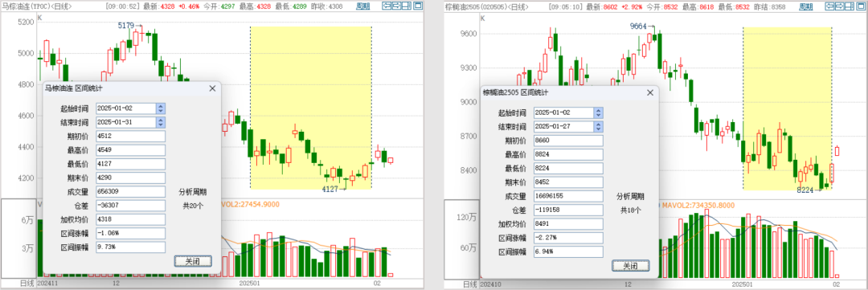Click the 加权均价 field showing 8491
Image resolution: width=868 pixels, height=290 pixels.
(x=568, y=224)
